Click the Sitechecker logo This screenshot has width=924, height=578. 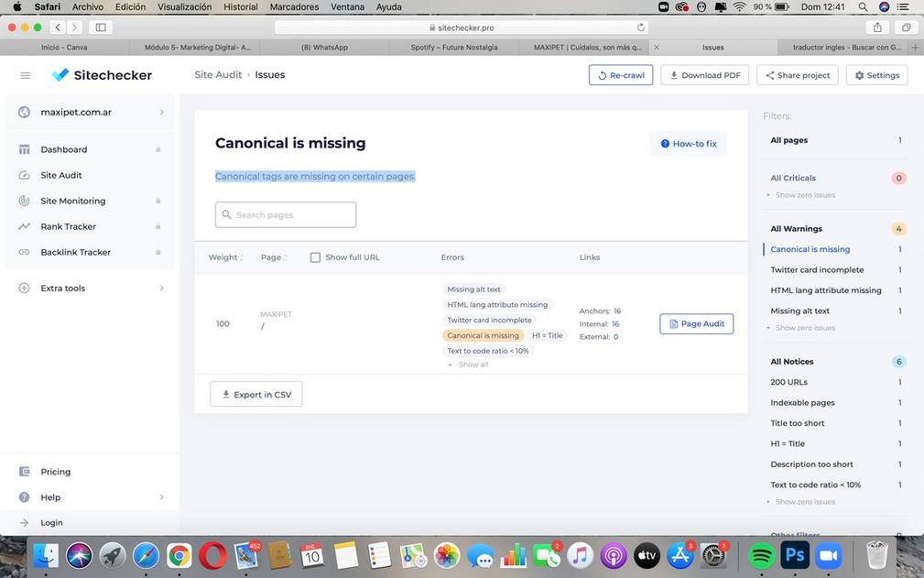102,75
